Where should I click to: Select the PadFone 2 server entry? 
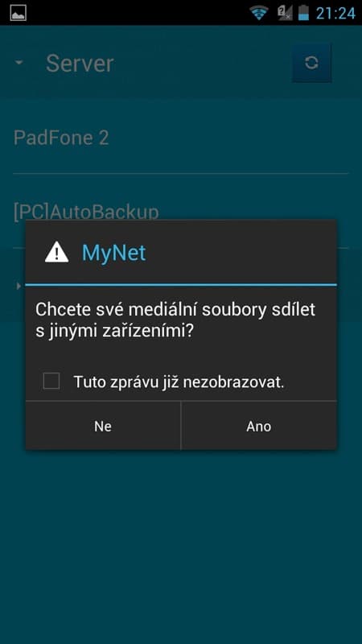click(180, 137)
